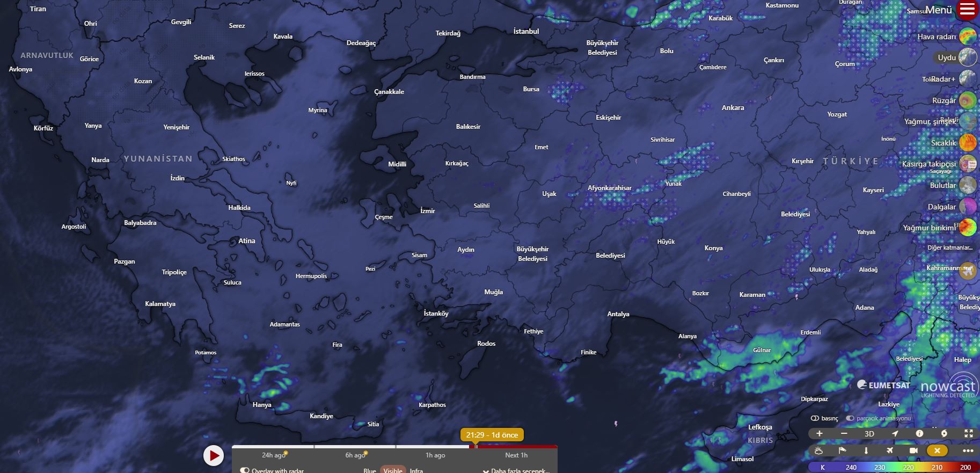980x473 pixels.
Task: Open the three-dots more options icon
Action: [968, 450]
